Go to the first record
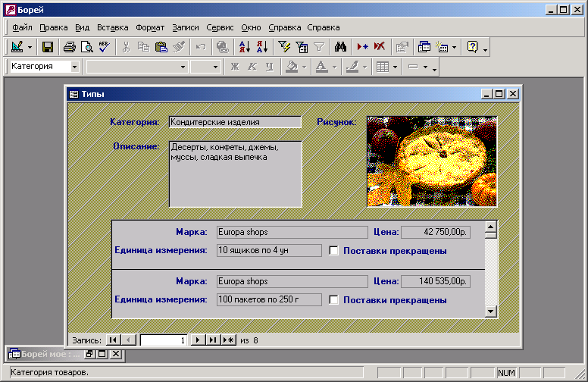This screenshot has height=382, width=588. point(113,340)
